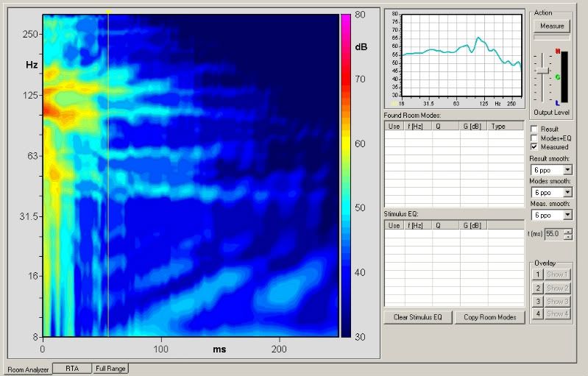Viewport: 588px width, 376px height.
Task: Toggle the Modes+EQ checkbox
Action: click(534, 138)
